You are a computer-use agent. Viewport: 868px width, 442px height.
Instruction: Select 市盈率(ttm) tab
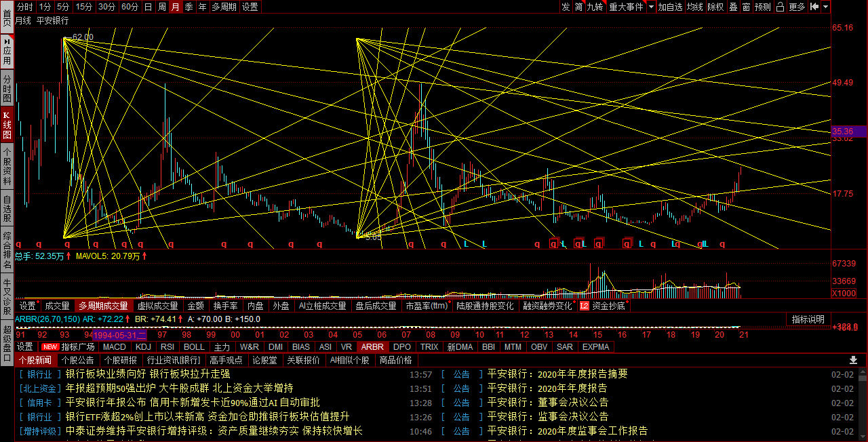[427, 306]
